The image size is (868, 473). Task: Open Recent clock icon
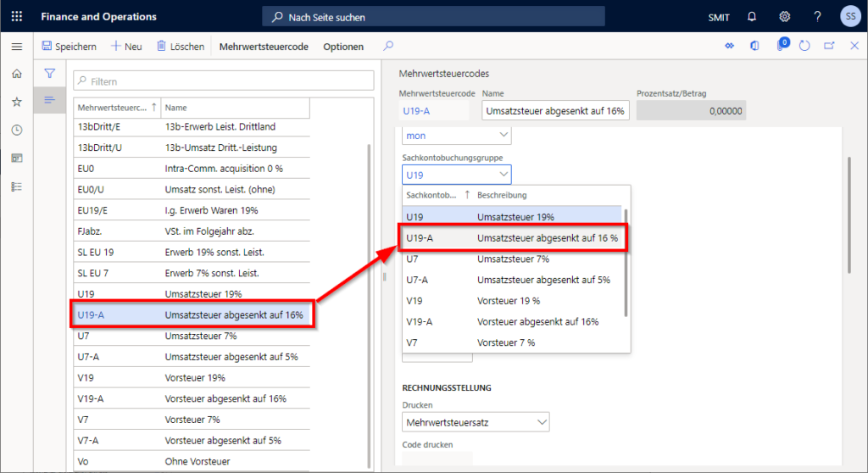click(x=17, y=131)
